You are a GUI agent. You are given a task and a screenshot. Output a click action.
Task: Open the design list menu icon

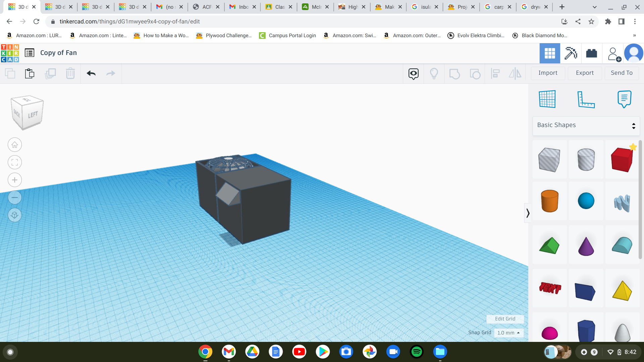pos(30,53)
